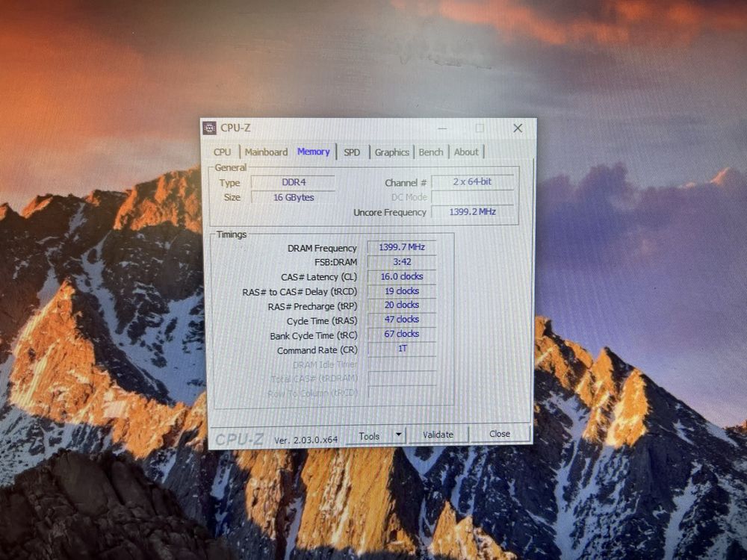The width and height of the screenshot is (747, 560).
Task: Click the empty DC Mode field
Action: tap(472, 196)
